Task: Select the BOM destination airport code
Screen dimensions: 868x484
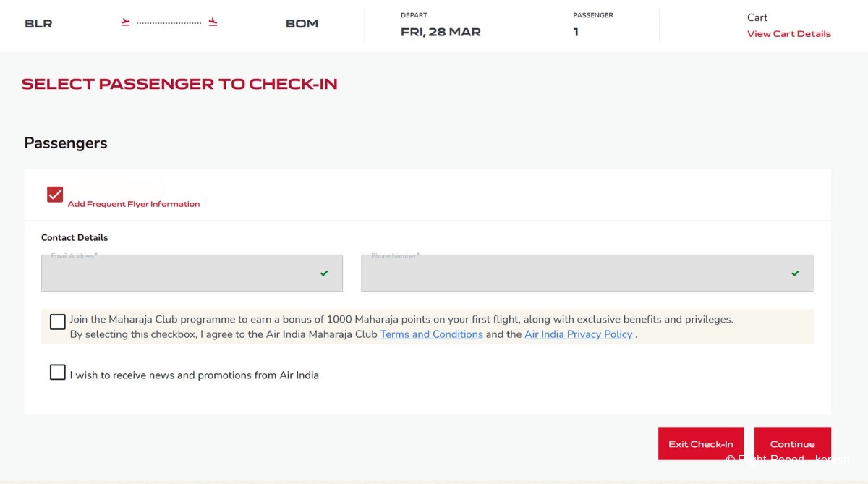Action: click(302, 24)
